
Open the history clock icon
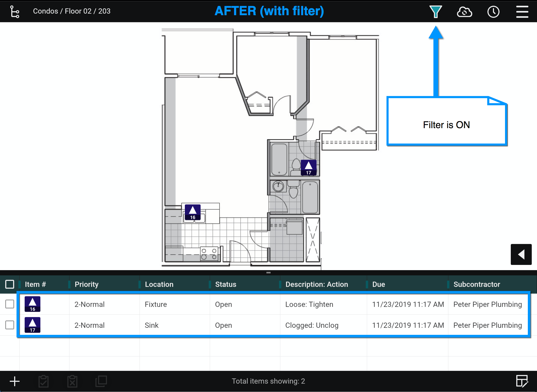pyautogui.click(x=493, y=12)
